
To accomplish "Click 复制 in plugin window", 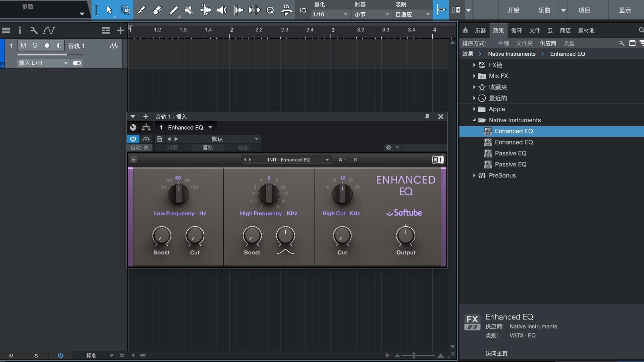I will pyautogui.click(x=208, y=147).
